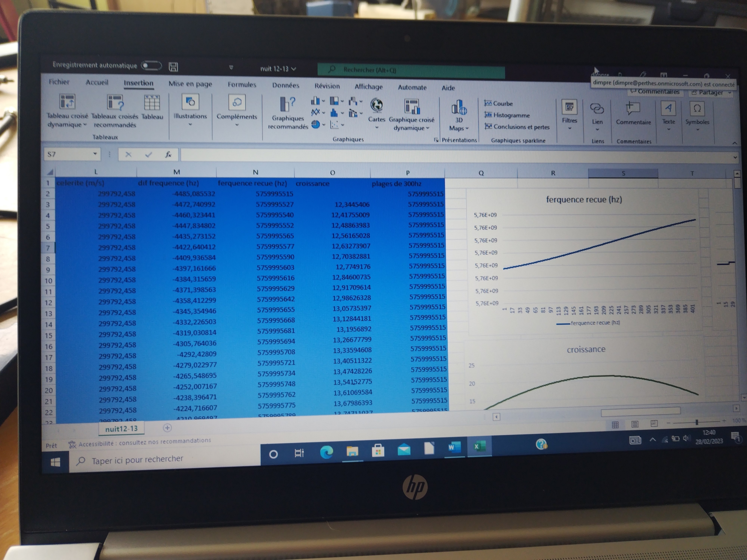
Task: Insert a Conclusions et pertes sparkline
Action: 517,127
